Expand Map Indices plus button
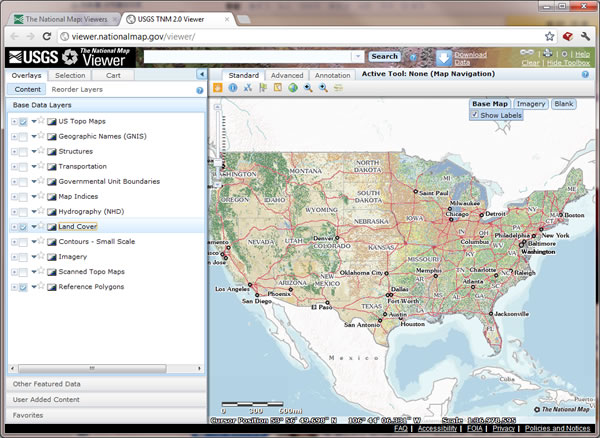The height and width of the screenshot is (438, 600). coord(14,197)
